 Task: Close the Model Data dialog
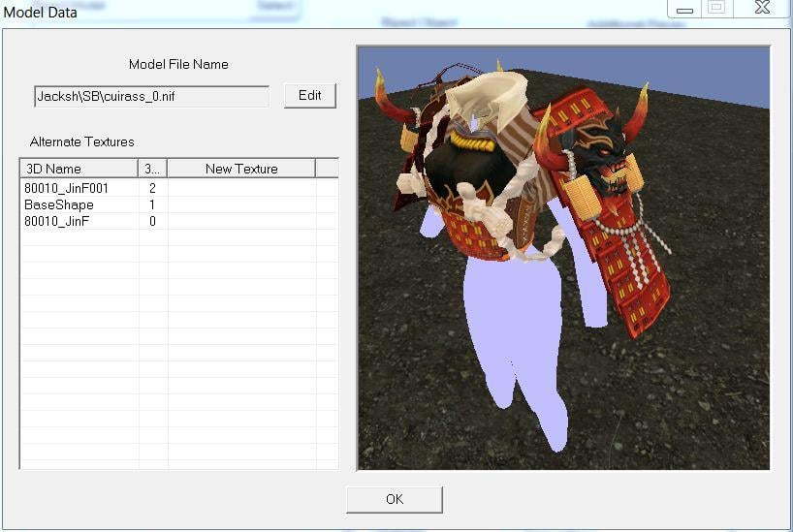[x=762, y=8]
